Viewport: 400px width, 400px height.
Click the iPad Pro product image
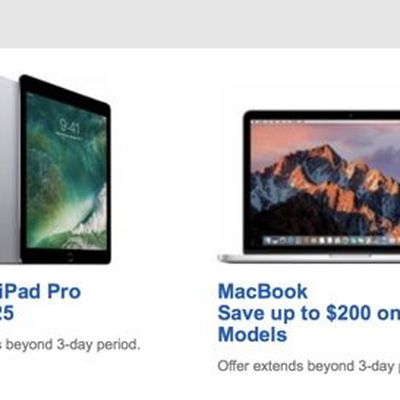[55, 169]
